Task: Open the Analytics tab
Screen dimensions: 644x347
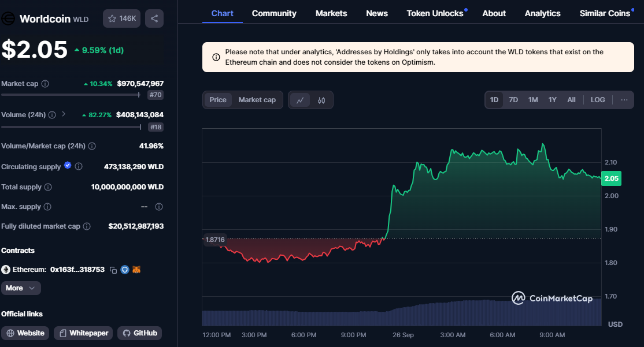Action: point(542,13)
